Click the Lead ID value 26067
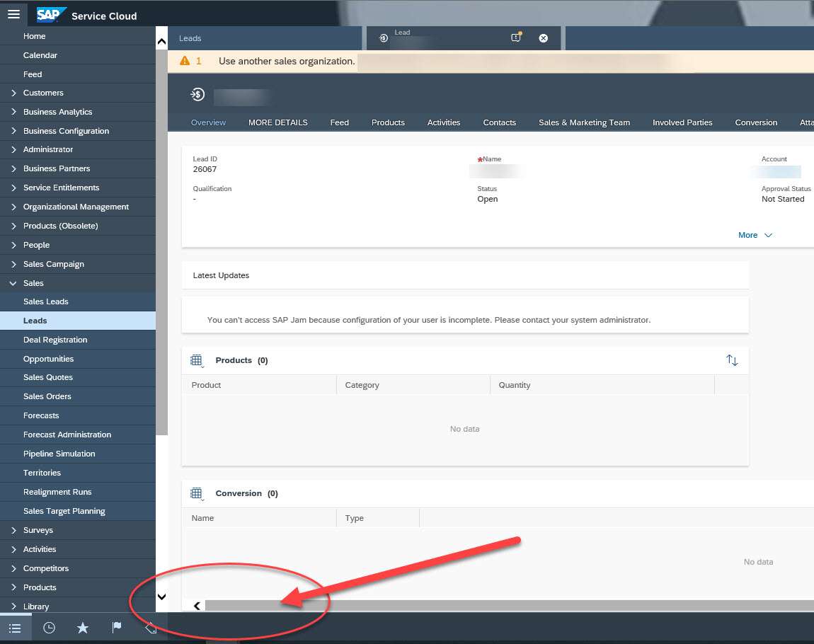The width and height of the screenshot is (814, 644). click(205, 169)
